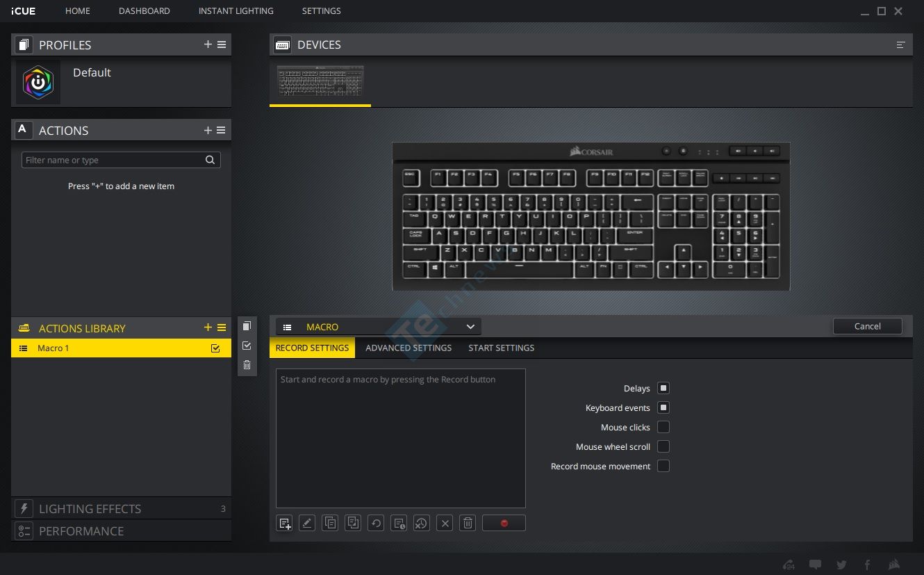Click the Corsair sails logo in footer
This screenshot has width=924, height=575.
point(894,565)
